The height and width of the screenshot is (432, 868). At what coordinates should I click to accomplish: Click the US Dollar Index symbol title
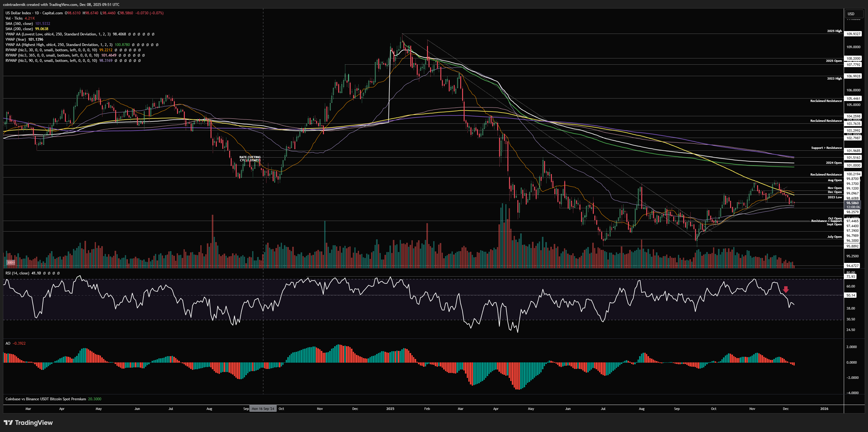click(20, 13)
